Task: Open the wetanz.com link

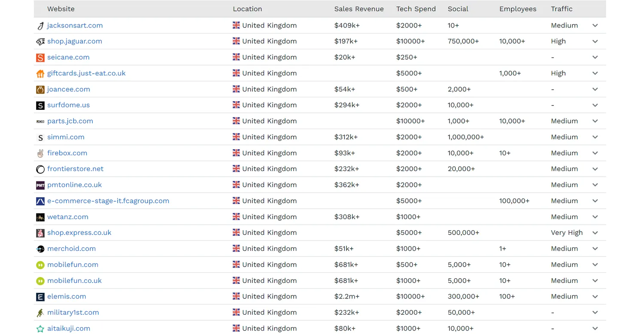Action: (68, 217)
